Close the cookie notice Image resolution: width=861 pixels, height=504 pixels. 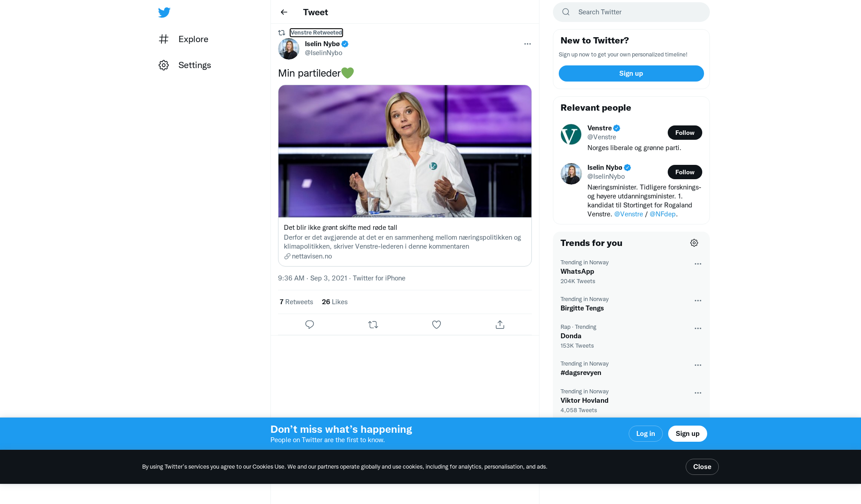pyautogui.click(x=702, y=467)
